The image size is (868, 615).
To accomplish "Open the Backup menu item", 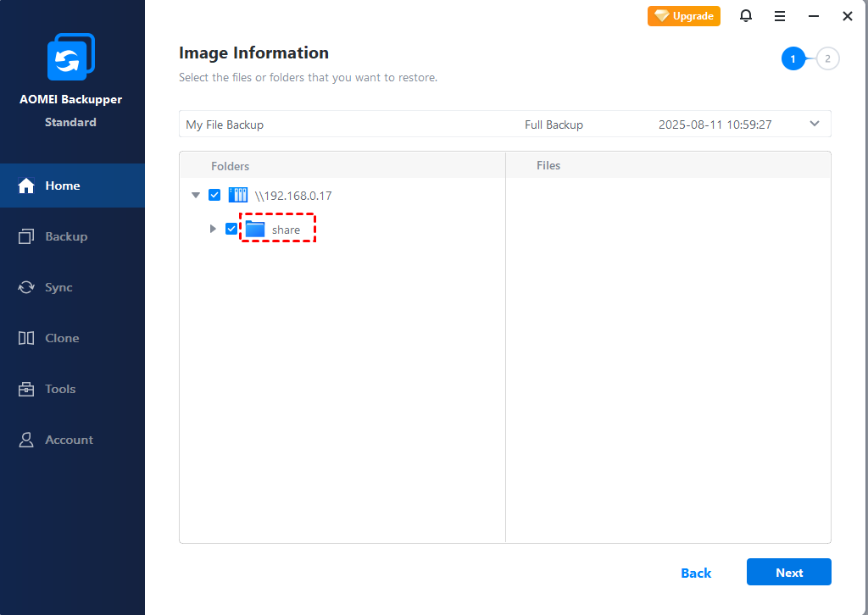I will (66, 236).
